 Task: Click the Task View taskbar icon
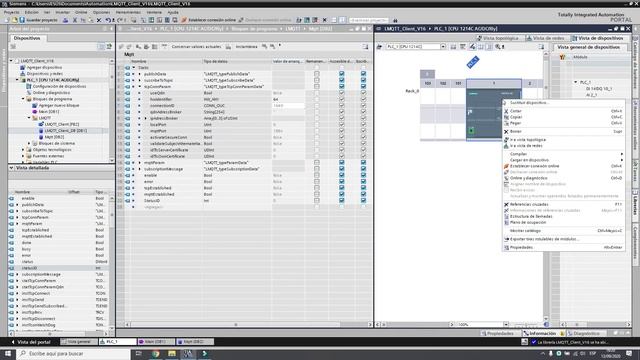coord(139,353)
